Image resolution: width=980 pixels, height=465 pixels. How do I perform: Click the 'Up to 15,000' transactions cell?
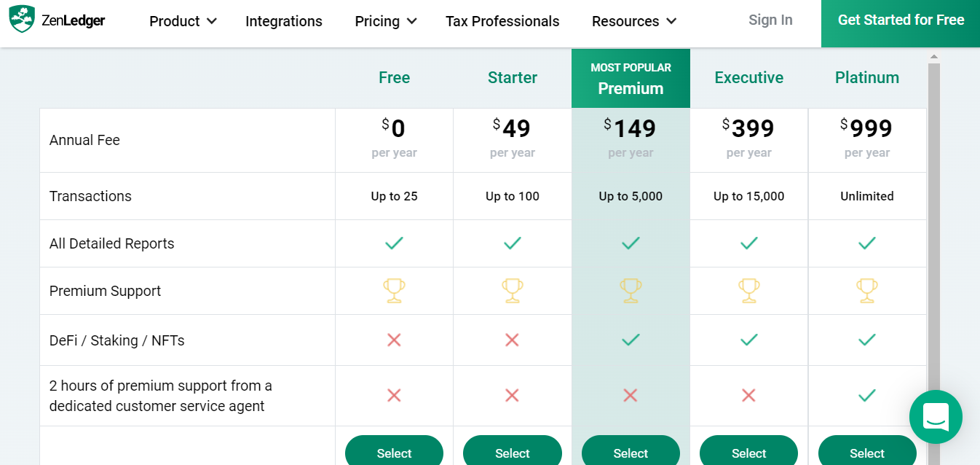[x=749, y=196]
